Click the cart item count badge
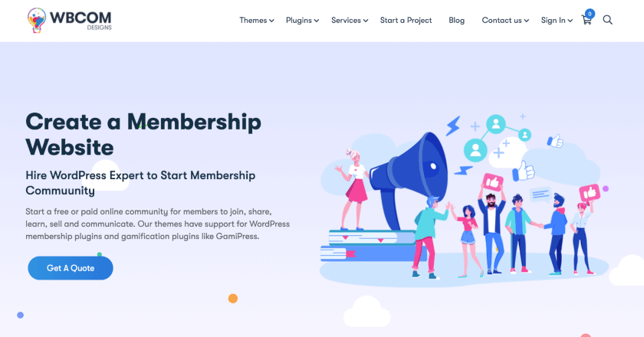644x337 pixels. point(590,14)
